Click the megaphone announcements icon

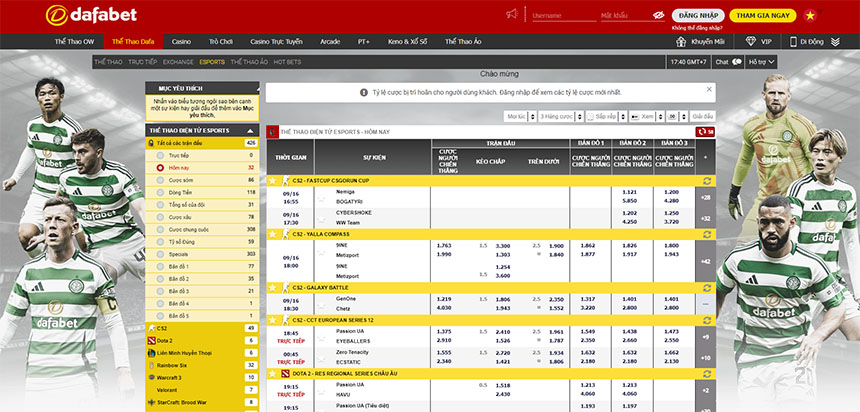click(513, 15)
